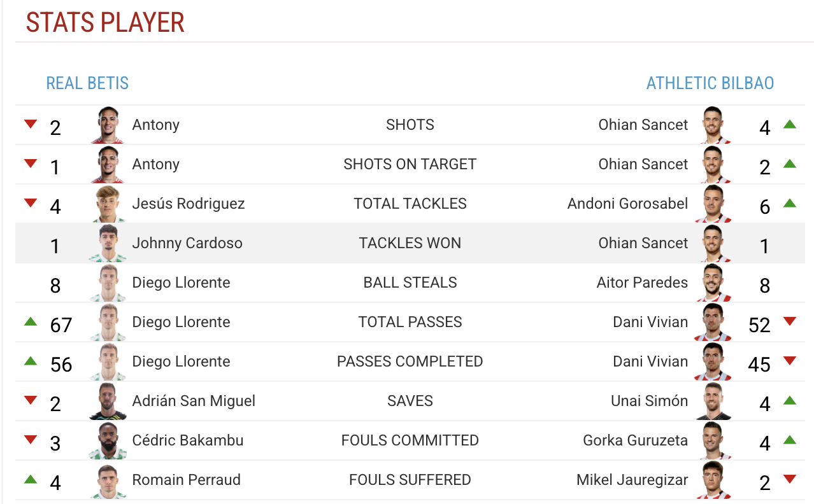
Task: Select Johnny Cardoso's name in TACKLES WON row
Action: [187, 243]
